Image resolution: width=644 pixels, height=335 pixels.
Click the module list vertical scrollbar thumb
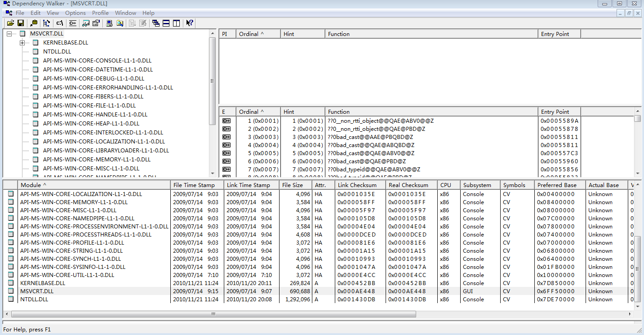click(637, 269)
